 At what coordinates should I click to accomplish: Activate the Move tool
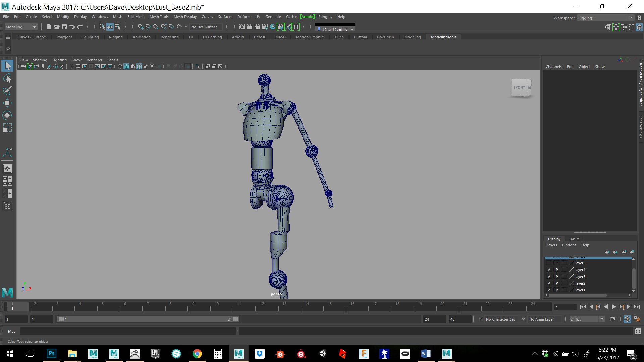7,103
